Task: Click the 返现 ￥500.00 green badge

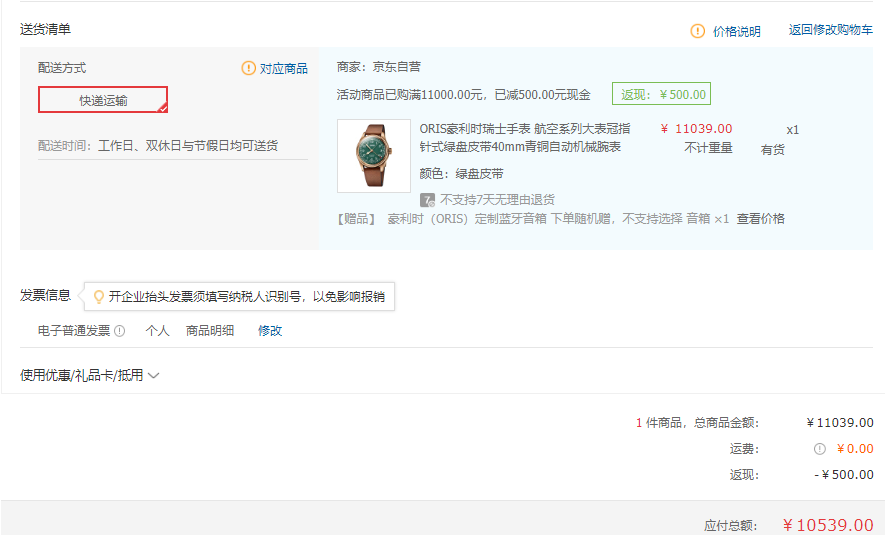Action: [x=661, y=94]
